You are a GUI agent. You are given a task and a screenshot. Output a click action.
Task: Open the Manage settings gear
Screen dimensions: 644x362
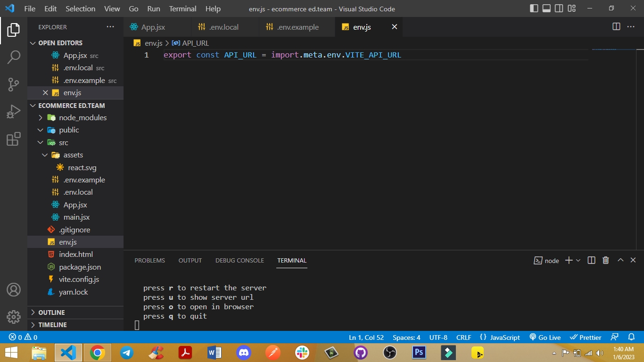[14, 317]
